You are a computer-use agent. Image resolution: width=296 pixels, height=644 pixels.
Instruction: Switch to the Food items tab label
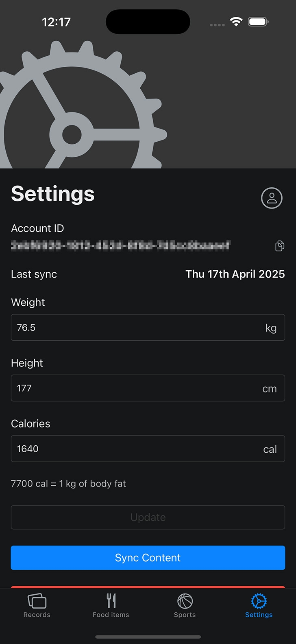[x=111, y=615]
